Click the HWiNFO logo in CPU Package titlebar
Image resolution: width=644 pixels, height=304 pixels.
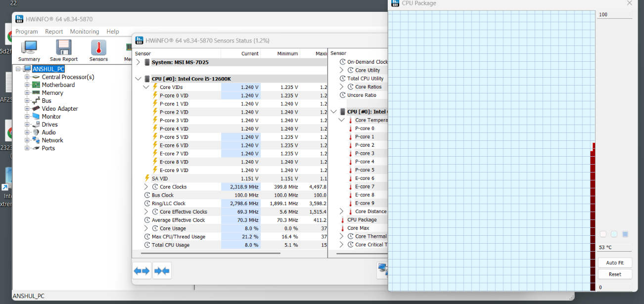tap(395, 3)
